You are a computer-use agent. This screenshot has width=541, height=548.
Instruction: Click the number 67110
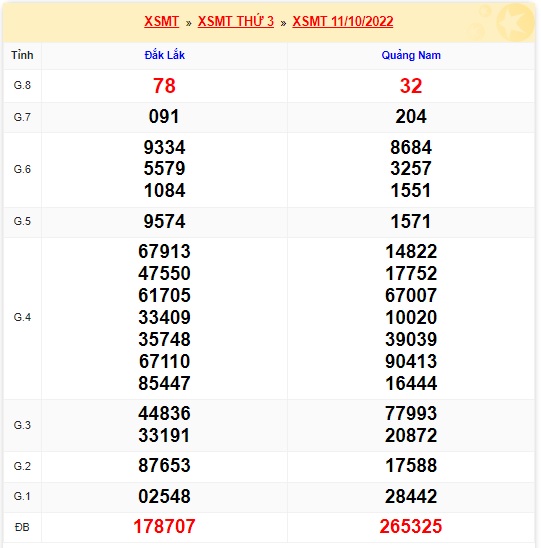tap(164, 361)
